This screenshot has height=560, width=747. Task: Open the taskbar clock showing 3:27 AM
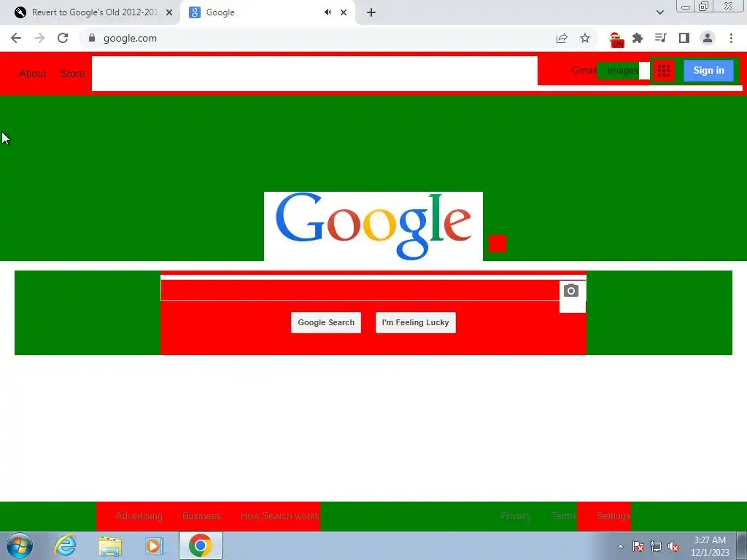coord(710,546)
